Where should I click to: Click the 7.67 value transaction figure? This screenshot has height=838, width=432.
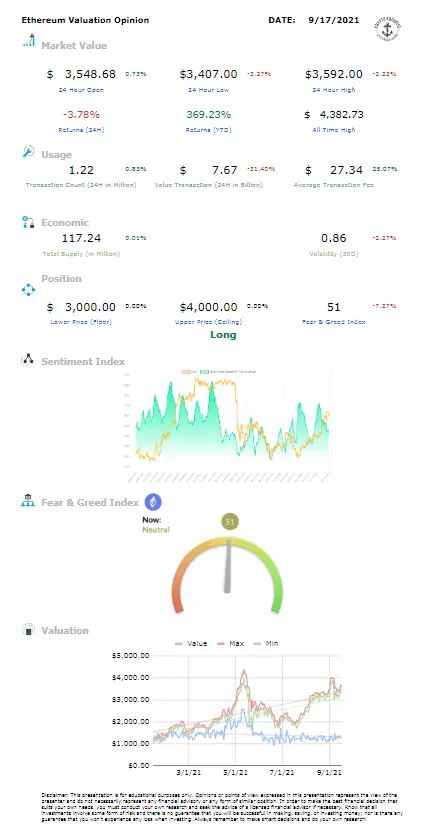coord(224,170)
